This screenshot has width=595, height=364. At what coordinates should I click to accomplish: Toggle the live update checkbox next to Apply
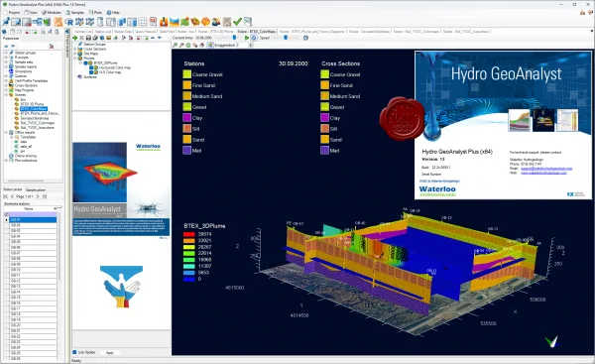(74, 352)
